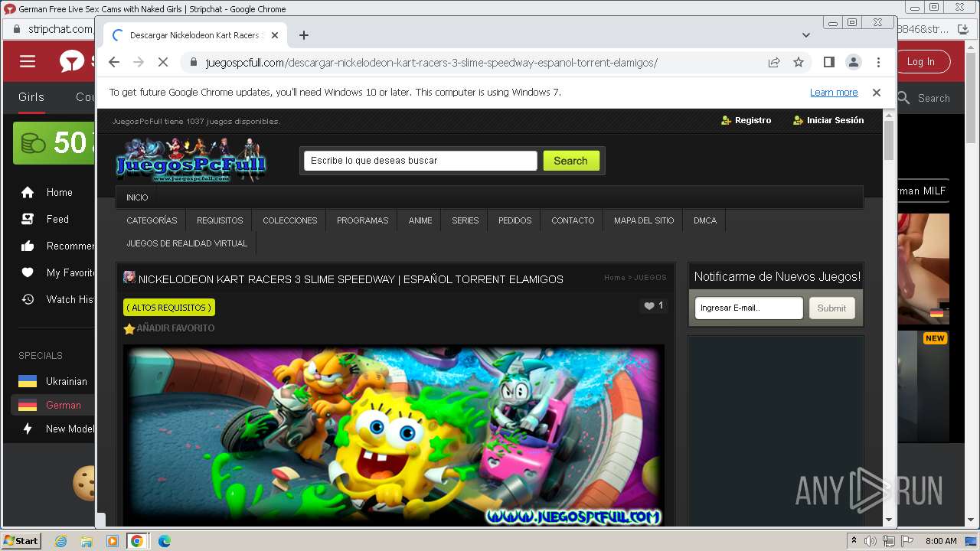Viewport: 980px width, 551px height.
Task: Click the Submit button
Action: click(831, 308)
